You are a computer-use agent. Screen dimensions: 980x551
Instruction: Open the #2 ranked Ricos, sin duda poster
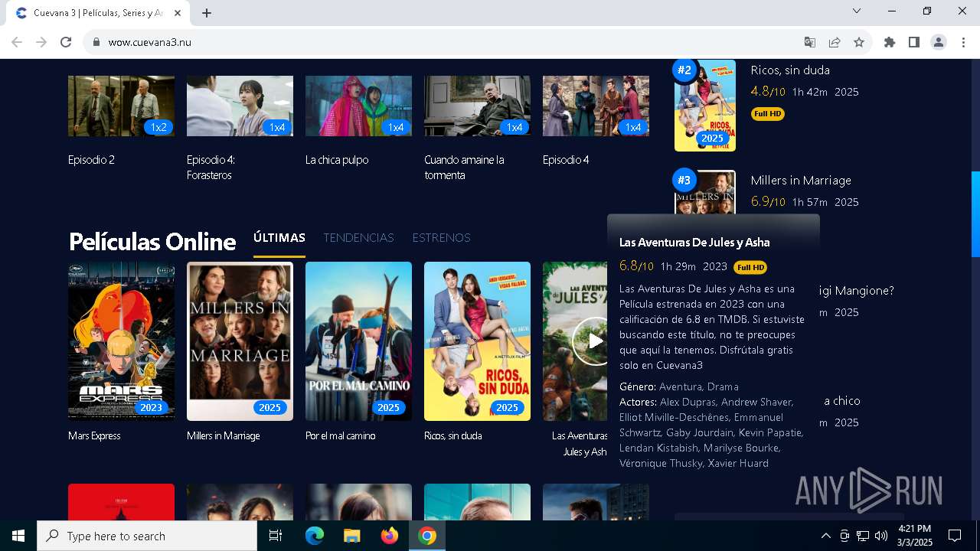(705, 106)
